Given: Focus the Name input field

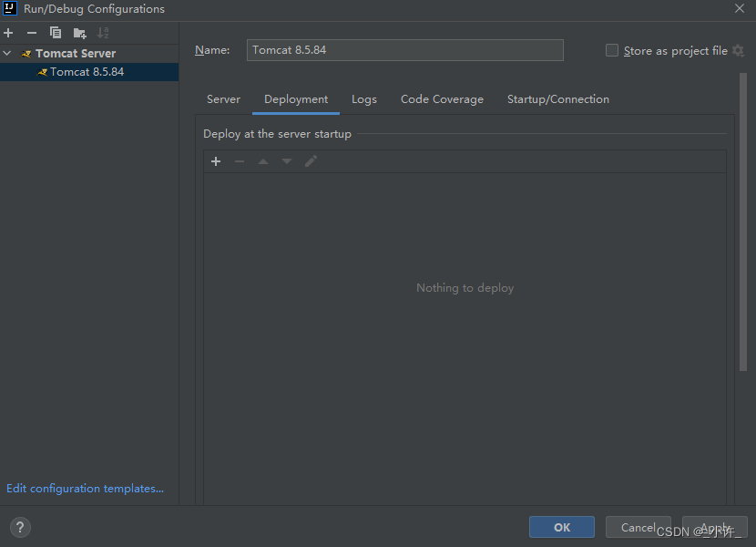Looking at the screenshot, I should [x=405, y=50].
